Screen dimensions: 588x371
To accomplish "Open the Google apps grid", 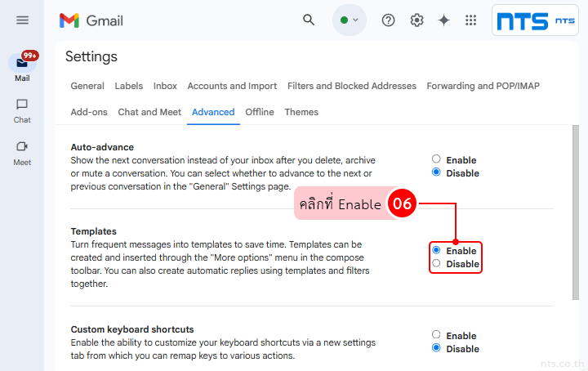I will [470, 20].
